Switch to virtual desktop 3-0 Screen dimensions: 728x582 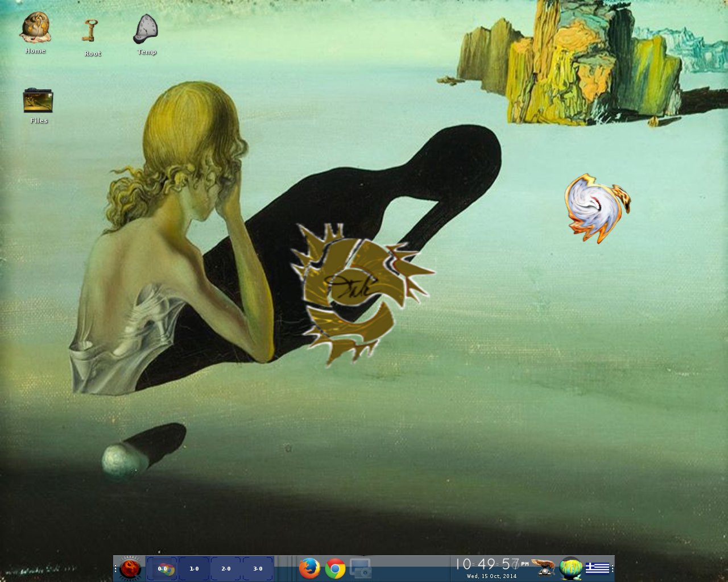pyautogui.click(x=258, y=568)
